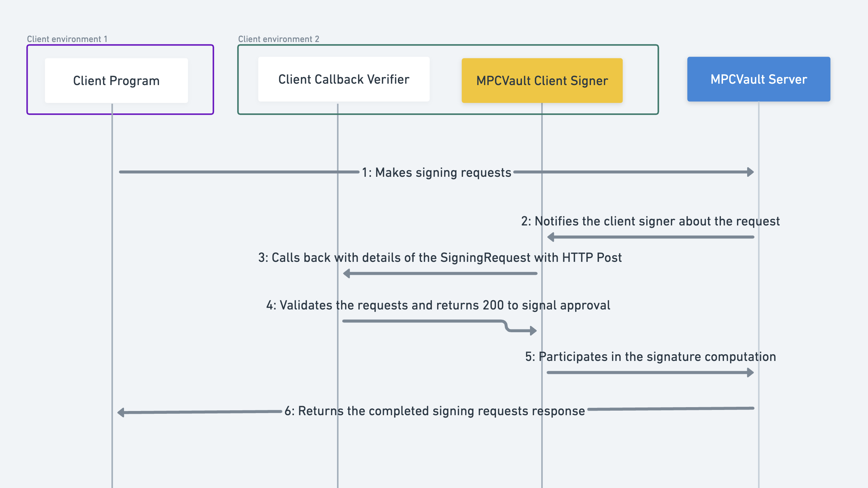Select the "1: Makes signing requests" label
This screenshot has width=868, height=488.
[436, 173]
